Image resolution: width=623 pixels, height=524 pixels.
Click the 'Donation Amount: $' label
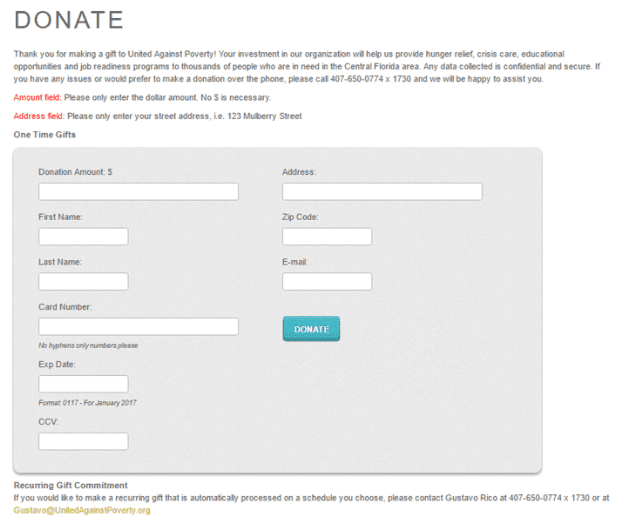point(75,172)
